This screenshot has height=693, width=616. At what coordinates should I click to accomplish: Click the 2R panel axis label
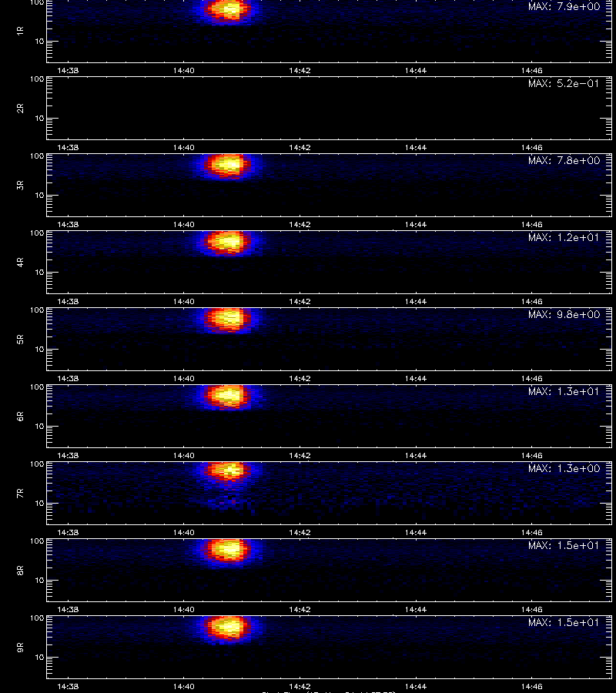point(20,109)
